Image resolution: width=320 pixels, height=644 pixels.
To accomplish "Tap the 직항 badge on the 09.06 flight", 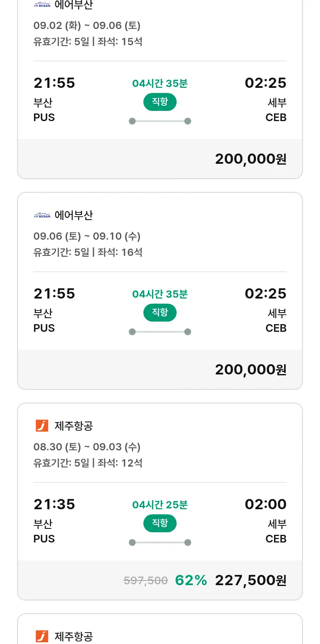I will click(x=160, y=313).
